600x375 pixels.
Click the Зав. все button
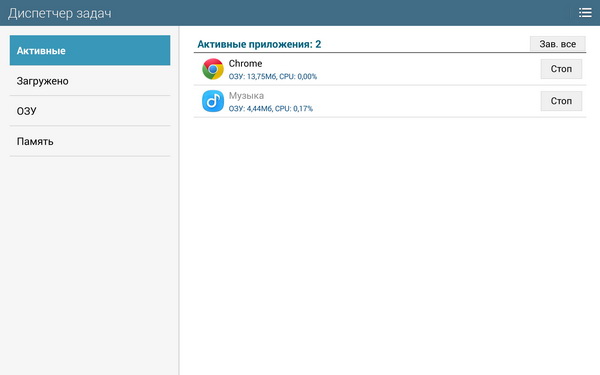pyautogui.click(x=558, y=44)
